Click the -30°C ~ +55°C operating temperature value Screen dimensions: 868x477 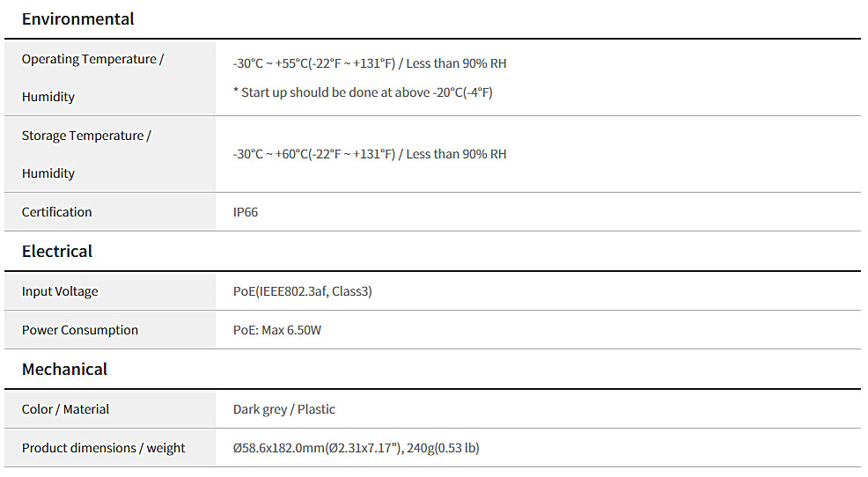tap(369, 63)
